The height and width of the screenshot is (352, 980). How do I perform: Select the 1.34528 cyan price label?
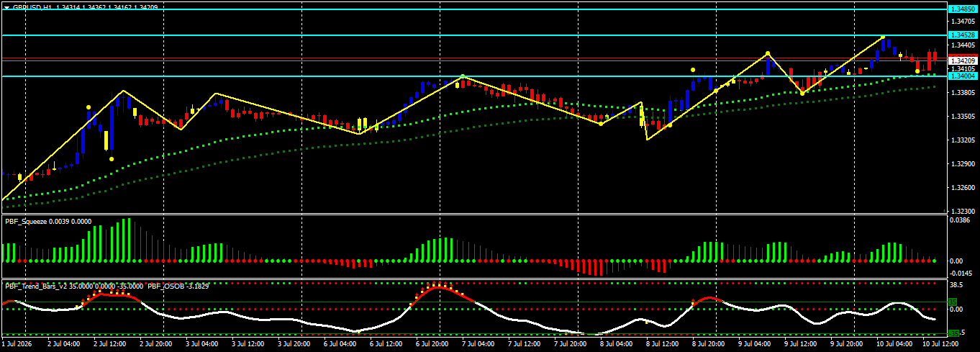(x=963, y=35)
